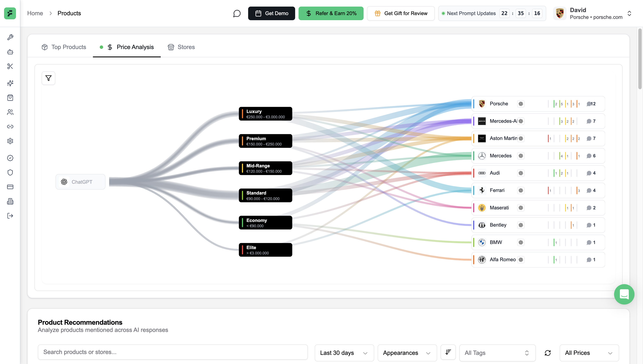
Task: Click the ChatGPT icon in Porsche row
Action: (521, 104)
